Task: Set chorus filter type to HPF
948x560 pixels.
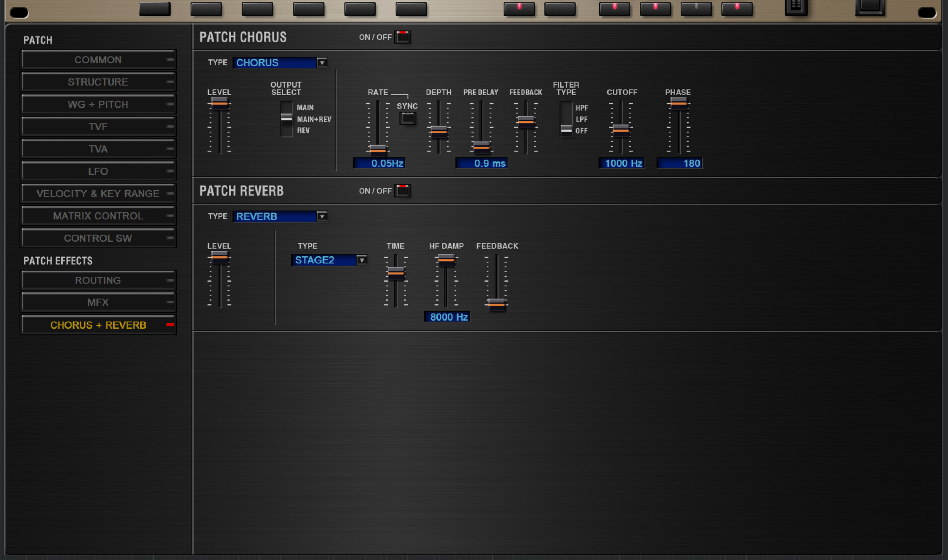Action: (x=566, y=108)
